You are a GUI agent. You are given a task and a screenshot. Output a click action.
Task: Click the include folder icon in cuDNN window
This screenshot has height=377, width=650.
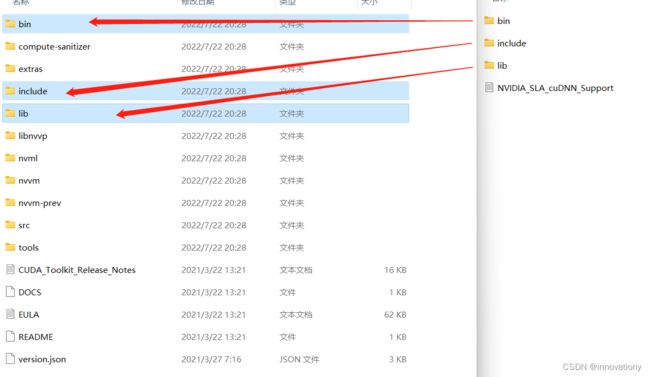489,43
